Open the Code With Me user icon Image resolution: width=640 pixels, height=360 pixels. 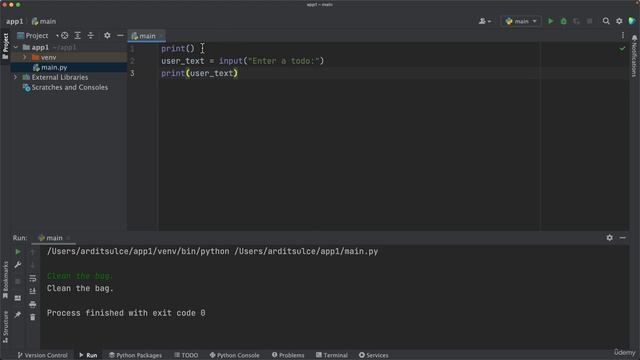(x=484, y=21)
